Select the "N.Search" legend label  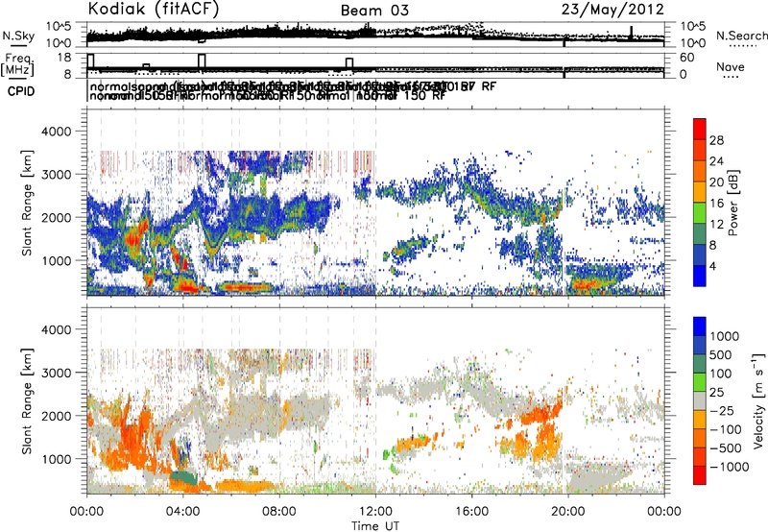tap(742, 36)
